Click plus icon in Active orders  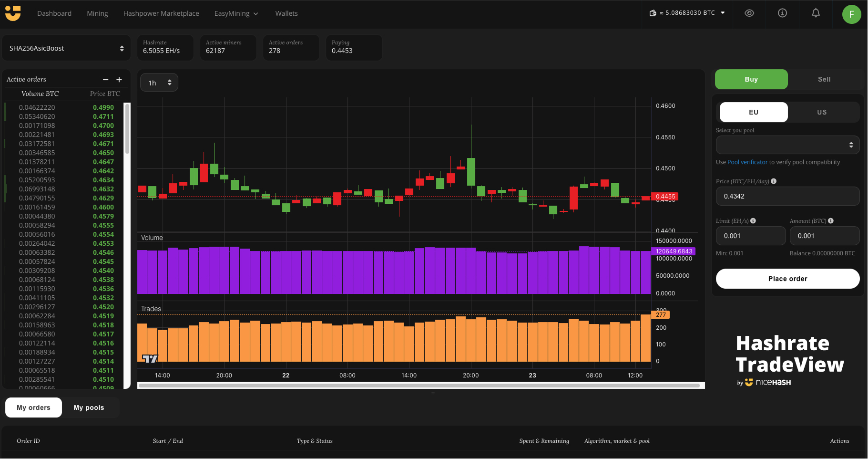(119, 80)
